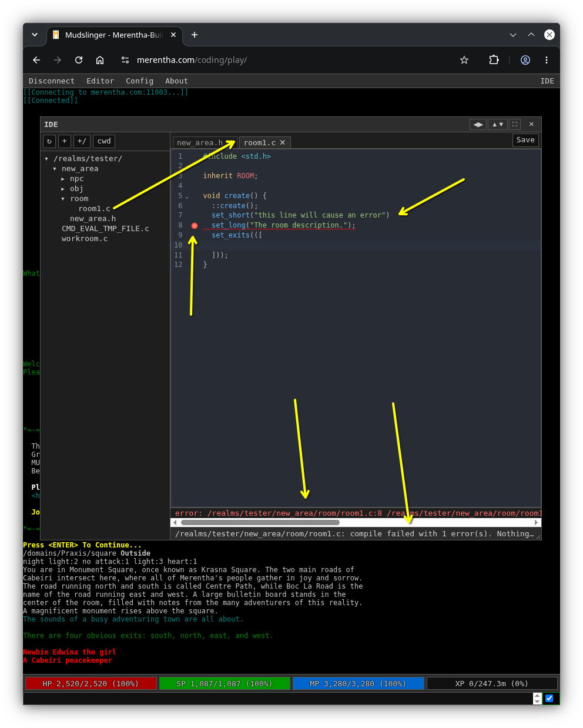Close the IDE panel
Viewport: 583px width, 728px height.
(x=531, y=124)
